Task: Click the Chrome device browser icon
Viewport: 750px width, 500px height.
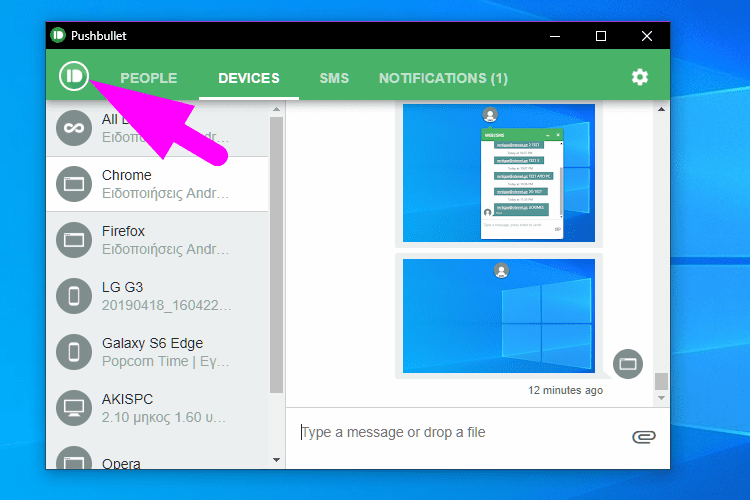Action: coord(74,184)
